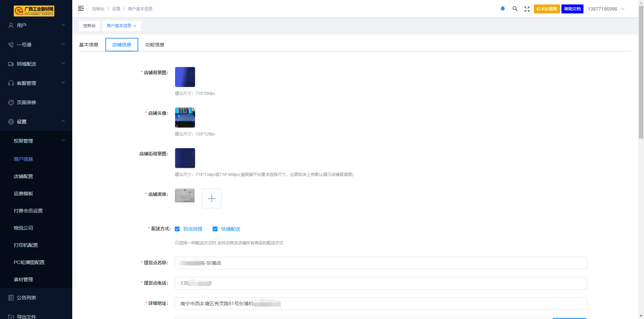Switch to the 功能信息 tab
This screenshot has width=644, height=319.
coord(154,45)
